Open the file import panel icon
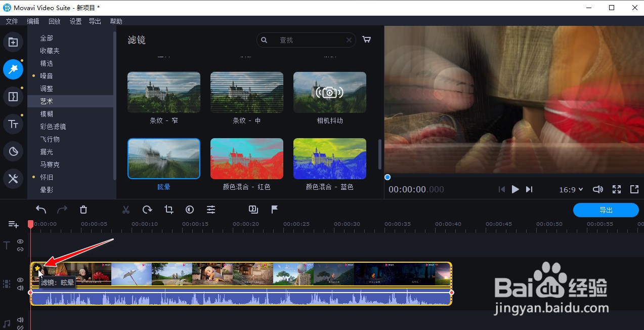 click(13, 42)
